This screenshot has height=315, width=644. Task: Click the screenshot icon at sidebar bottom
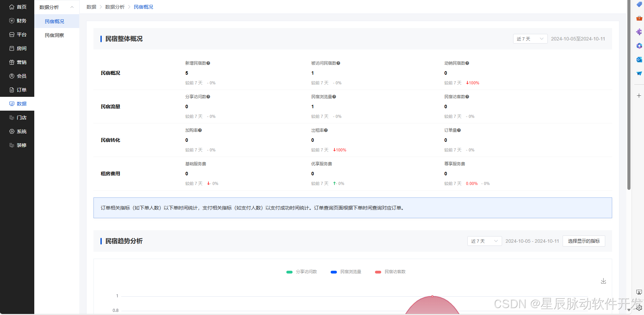[639, 293]
